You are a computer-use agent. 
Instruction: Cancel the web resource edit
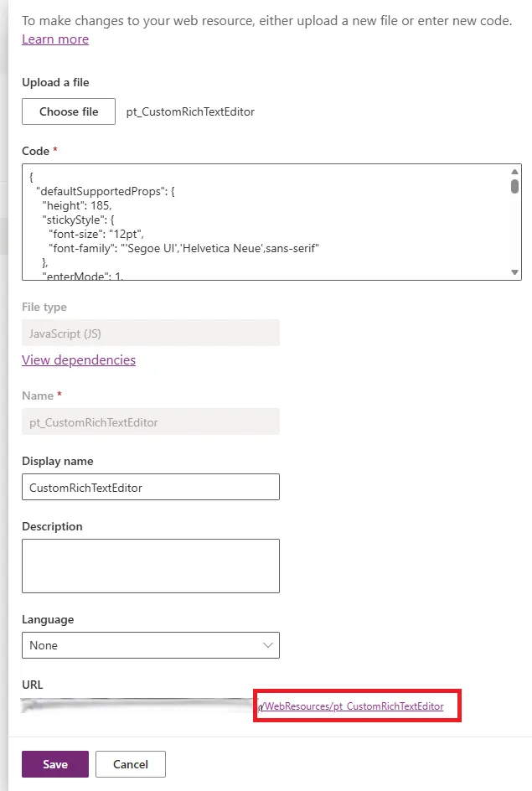pyautogui.click(x=130, y=763)
